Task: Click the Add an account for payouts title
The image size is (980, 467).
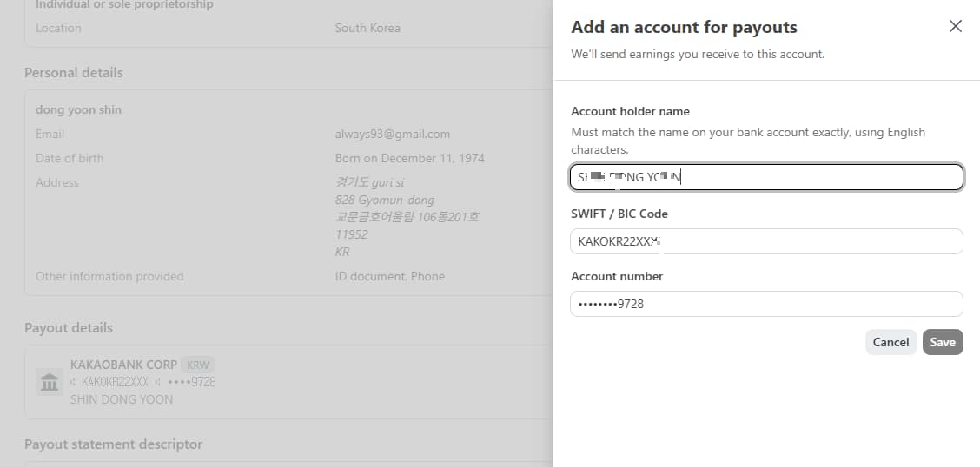Action: [685, 28]
